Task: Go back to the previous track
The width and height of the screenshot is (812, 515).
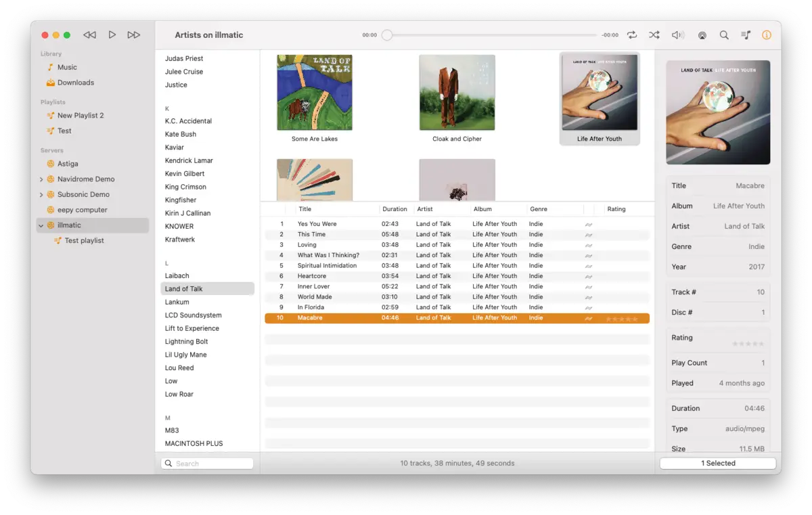Action: tap(89, 35)
